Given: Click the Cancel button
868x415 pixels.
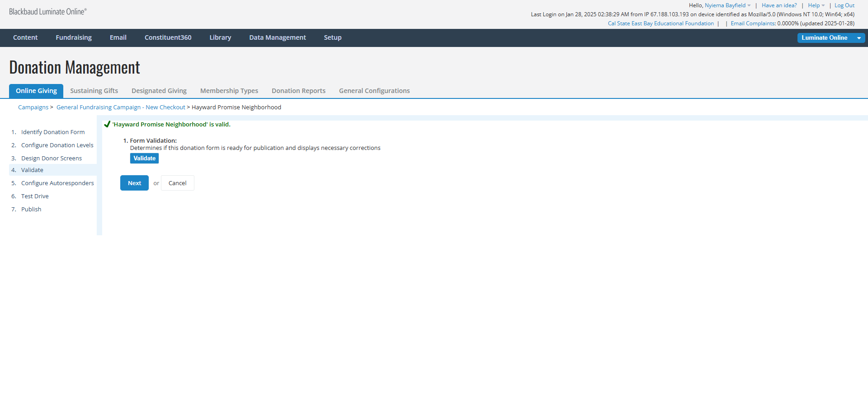Looking at the screenshot, I should tap(177, 183).
